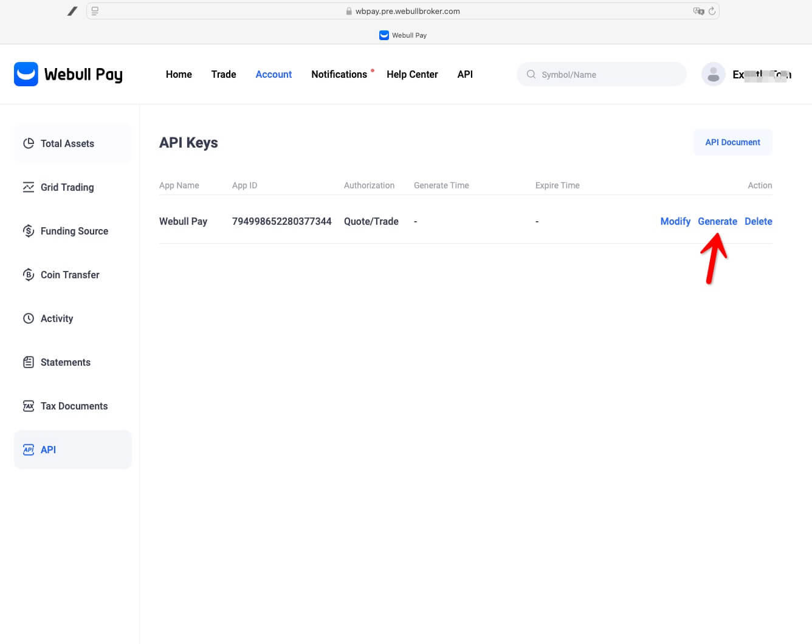Click the Generate Time column header
This screenshot has width=812, height=644.
(x=441, y=185)
